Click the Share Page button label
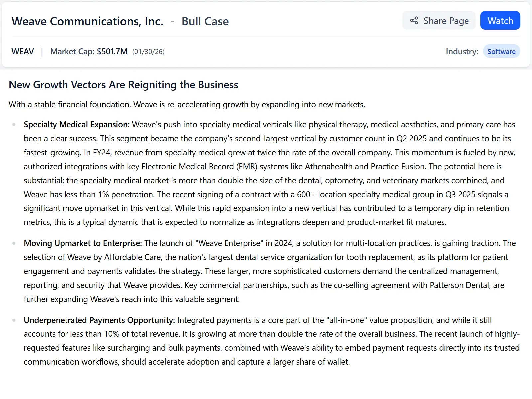 (x=446, y=21)
